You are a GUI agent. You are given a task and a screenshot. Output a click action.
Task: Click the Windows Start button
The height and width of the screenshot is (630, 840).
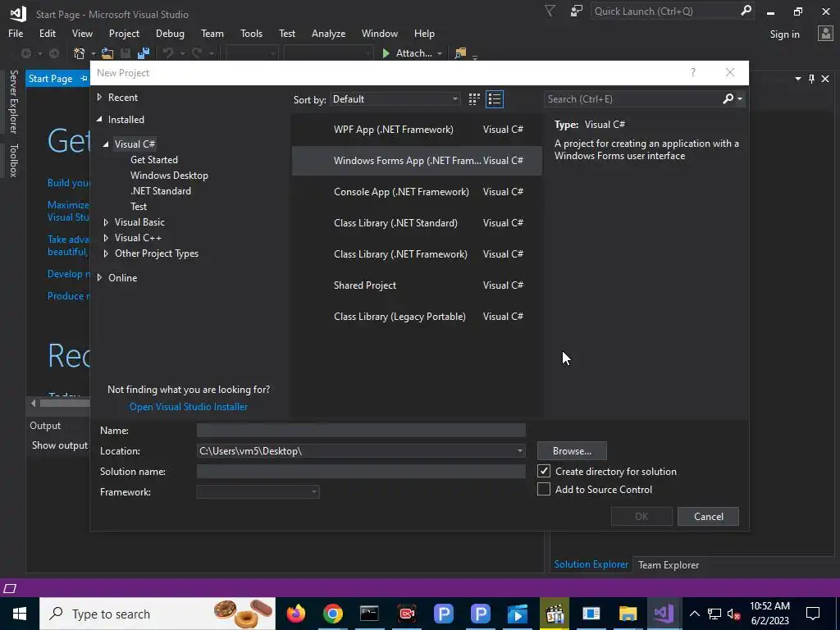point(20,614)
